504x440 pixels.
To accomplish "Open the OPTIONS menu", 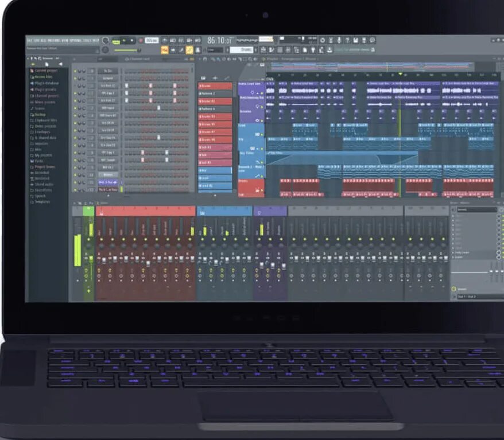I will tap(76, 41).
